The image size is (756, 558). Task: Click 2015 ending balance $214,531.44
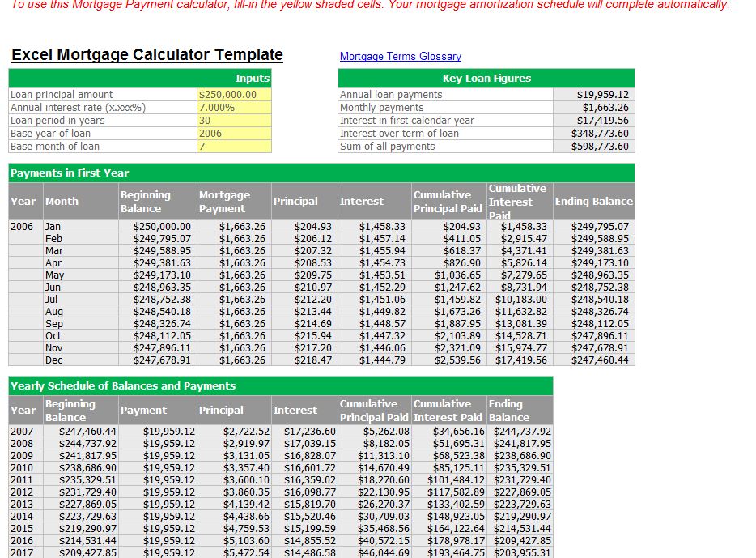pos(520,529)
